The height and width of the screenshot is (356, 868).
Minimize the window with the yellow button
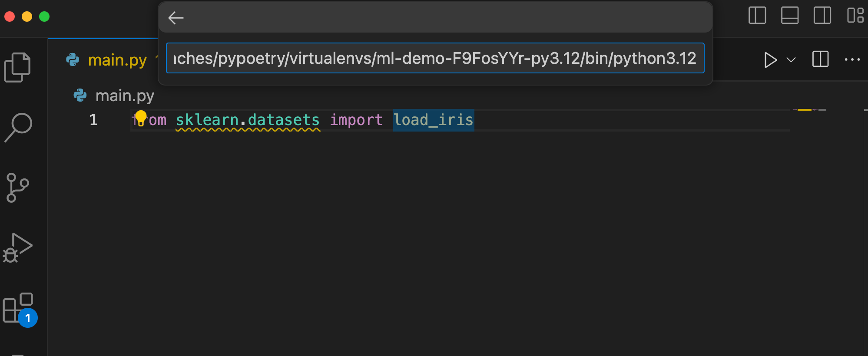click(x=27, y=16)
